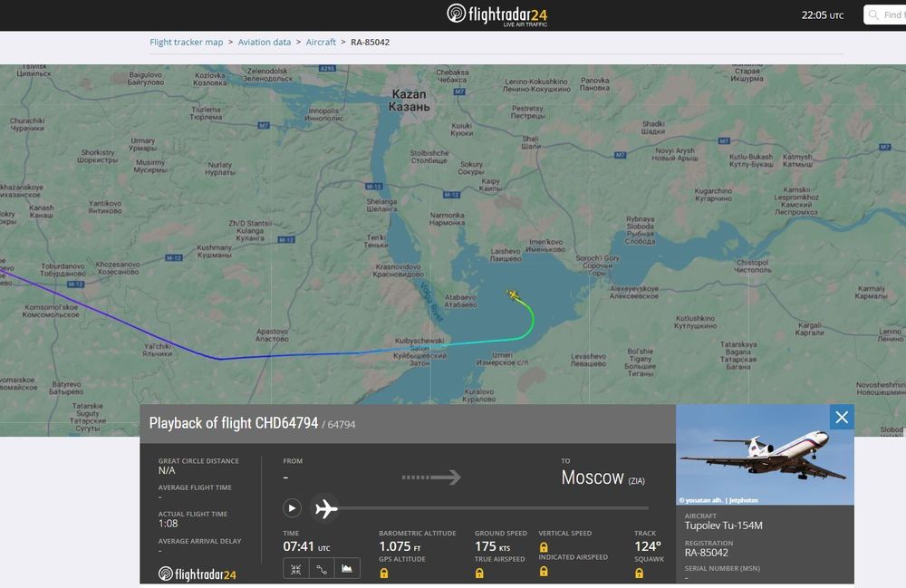Image resolution: width=906 pixels, height=588 pixels.
Task: Click the Zelenodolsk town label on map
Action: tap(267, 74)
